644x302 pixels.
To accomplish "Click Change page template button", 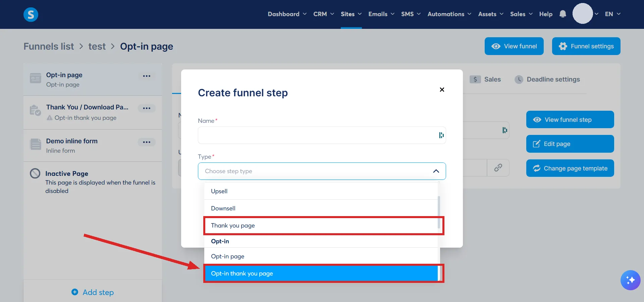I will [570, 168].
